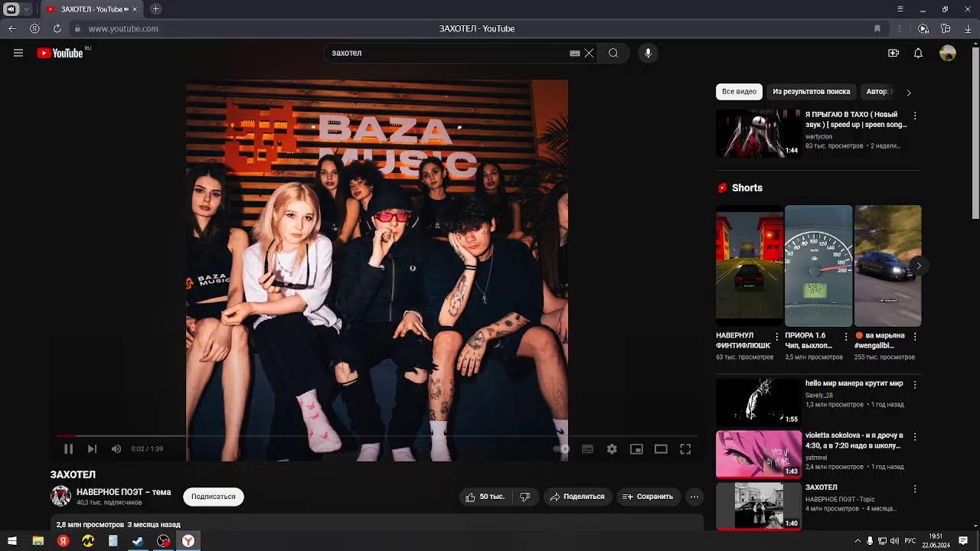980x551 pixels.
Task: Open Steam from the taskbar
Action: [138, 541]
